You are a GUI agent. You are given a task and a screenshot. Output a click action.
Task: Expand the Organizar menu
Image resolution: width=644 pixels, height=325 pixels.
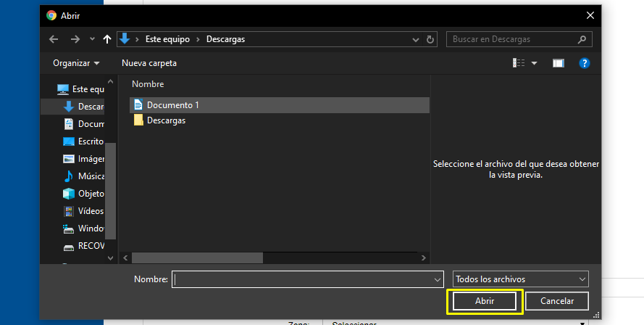76,63
